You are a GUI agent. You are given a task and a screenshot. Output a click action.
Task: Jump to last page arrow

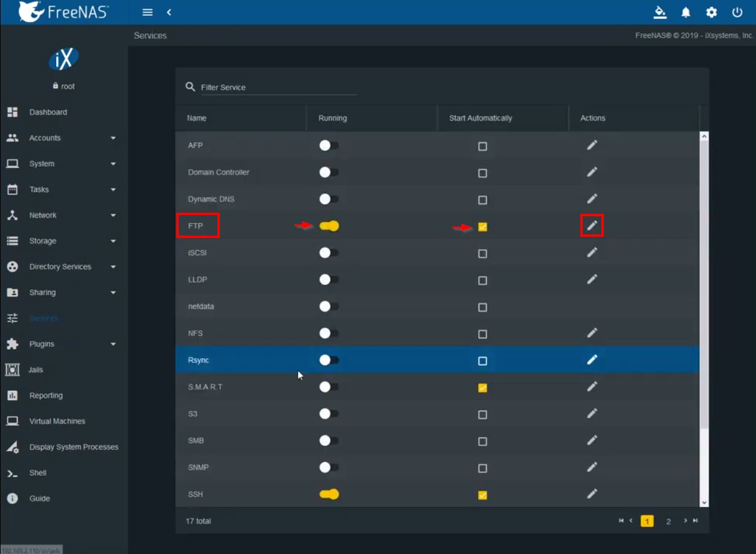click(695, 520)
